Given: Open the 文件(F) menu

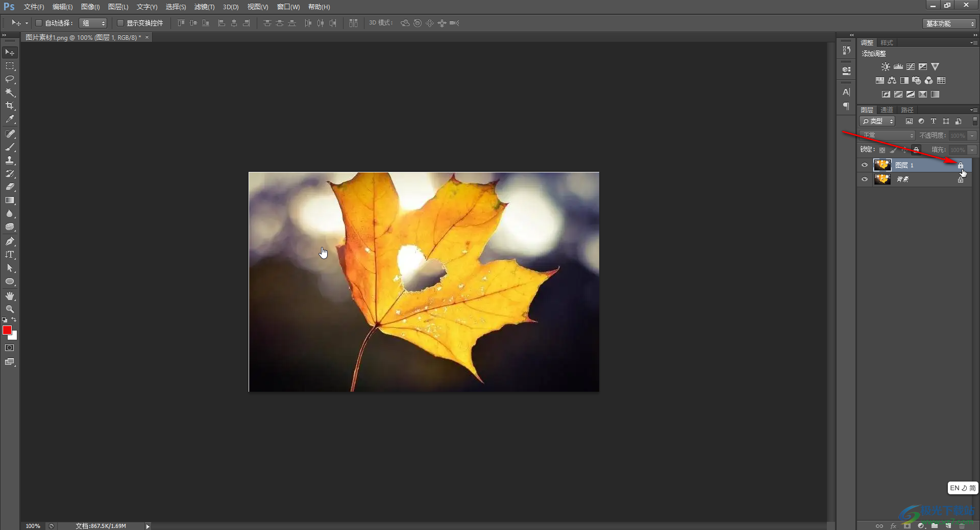Looking at the screenshot, I should (x=34, y=7).
